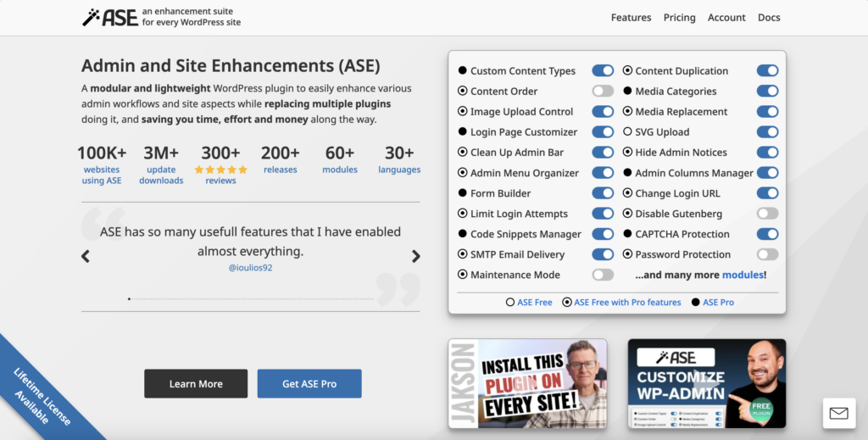
Task: Click the ASE Free link
Action: coord(535,302)
